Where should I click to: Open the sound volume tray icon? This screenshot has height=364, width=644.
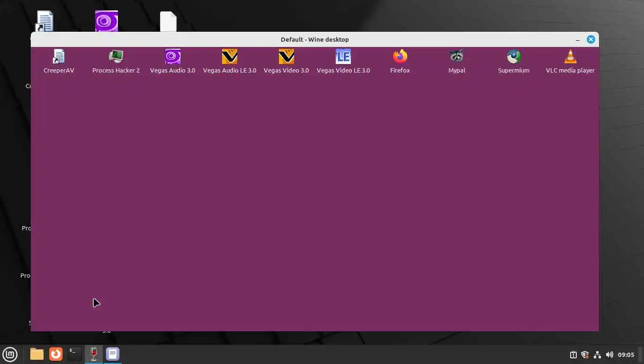tap(609, 355)
